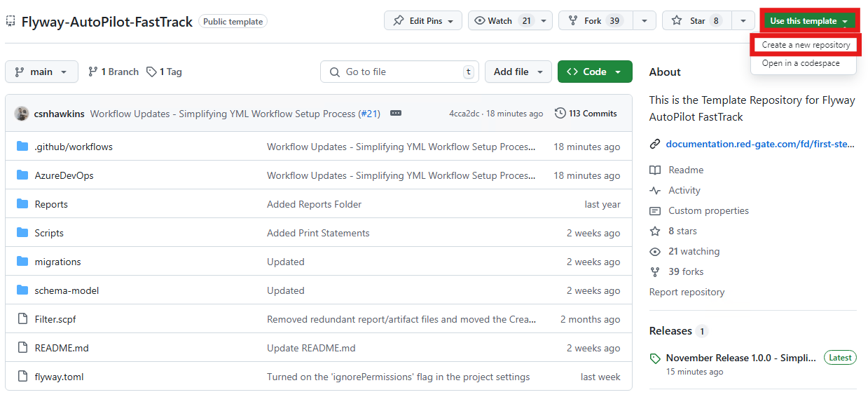Screen dimensions: 868x397
Task: Expand the main branch dropdown
Action: click(x=41, y=72)
